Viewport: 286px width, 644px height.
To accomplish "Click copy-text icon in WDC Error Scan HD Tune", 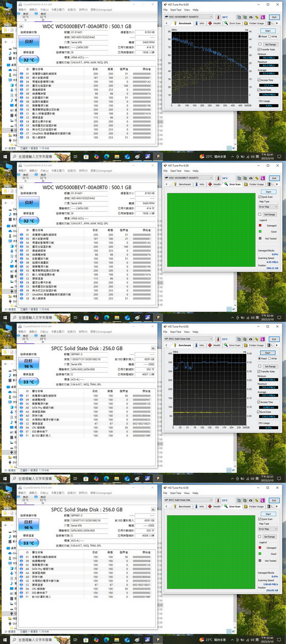I will (239, 178).
